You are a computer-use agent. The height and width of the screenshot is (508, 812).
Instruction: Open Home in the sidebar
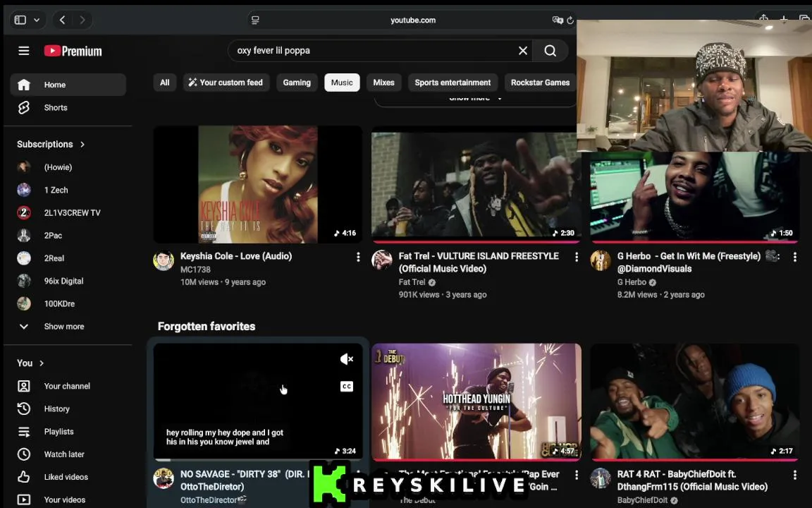coord(68,85)
